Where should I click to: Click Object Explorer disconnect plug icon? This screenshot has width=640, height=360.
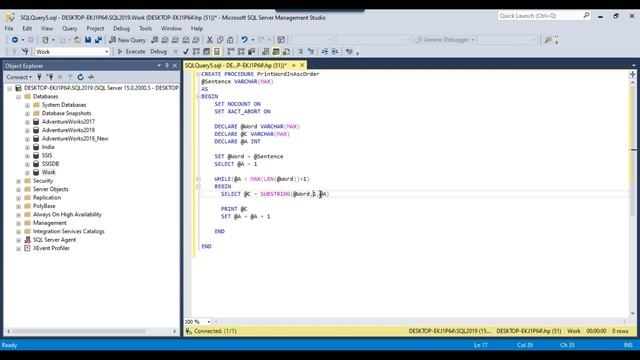point(50,77)
